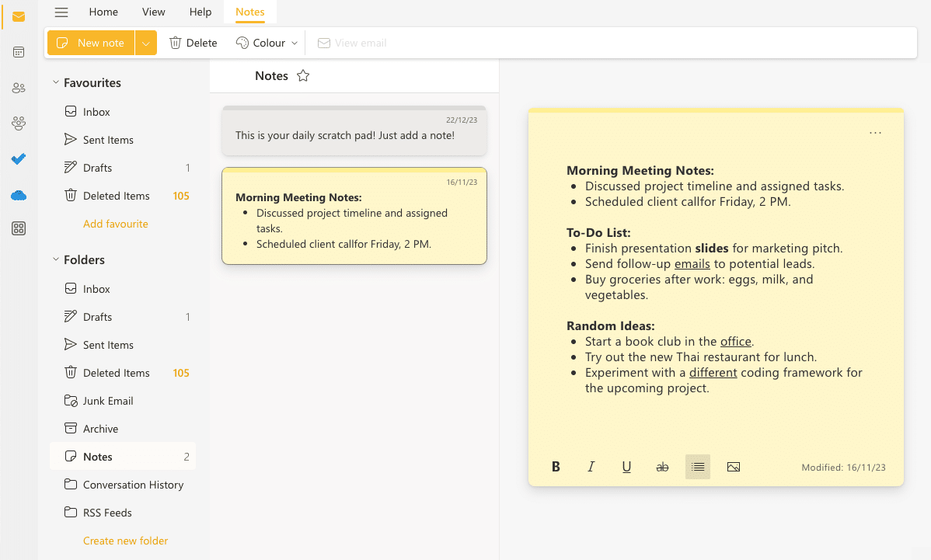Select the daily scratch pad note card

pyautogui.click(x=354, y=130)
